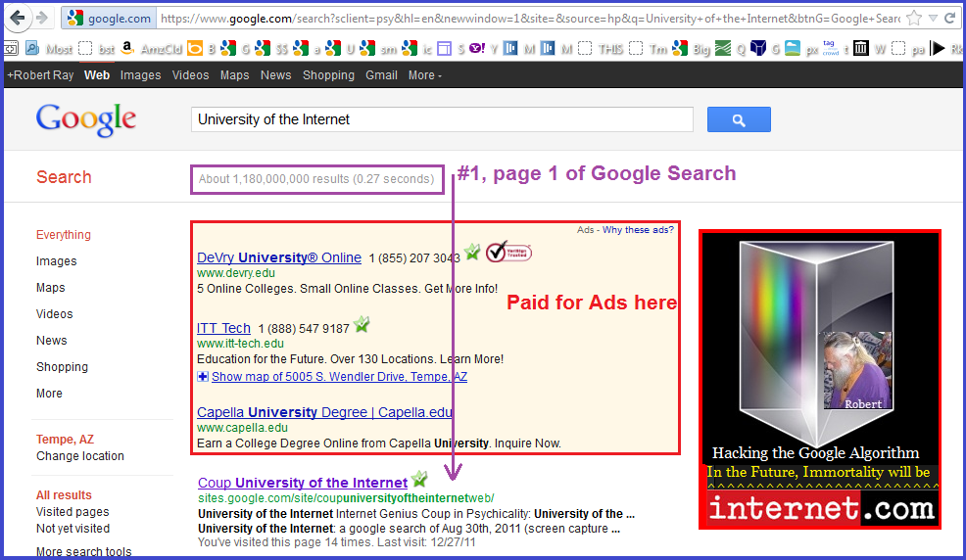Image resolution: width=966 pixels, height=560 pixels.
Task: Click the blue magnifier search button
Action: coord(739,119)
